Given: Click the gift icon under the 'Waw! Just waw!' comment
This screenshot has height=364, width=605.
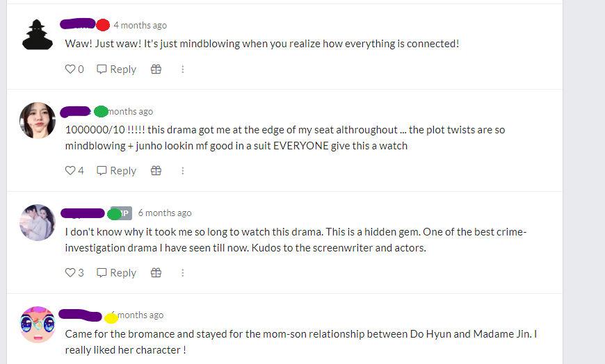Looking at the screenshot, I should tap(156, 69).
